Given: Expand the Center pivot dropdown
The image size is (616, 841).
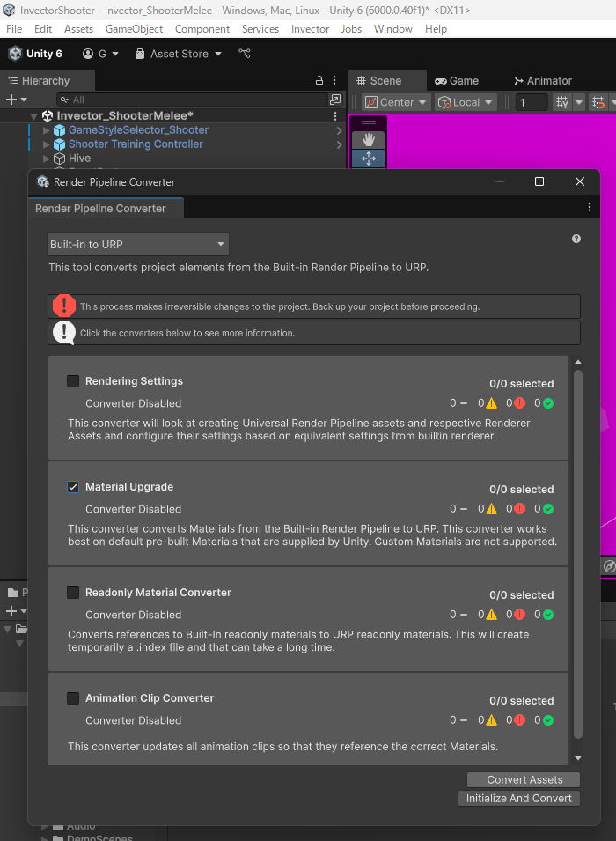Looking at the screenshot, I should click(397, 102).
